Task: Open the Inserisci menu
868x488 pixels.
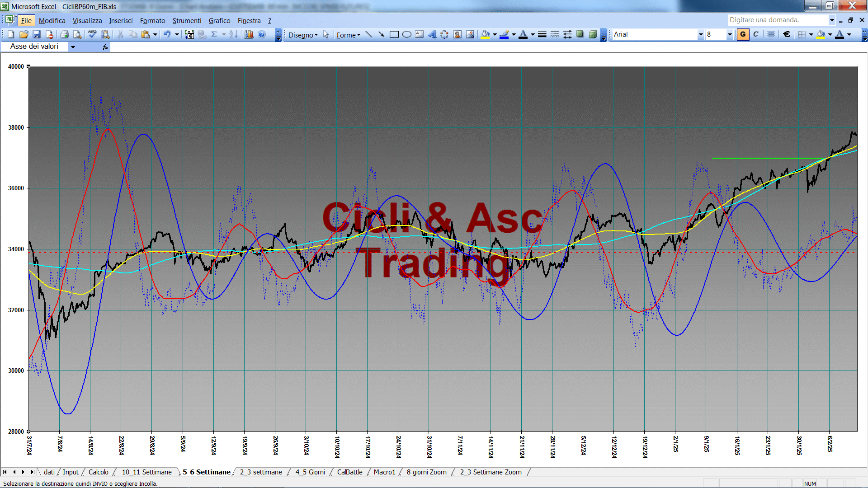Action: 121,21
